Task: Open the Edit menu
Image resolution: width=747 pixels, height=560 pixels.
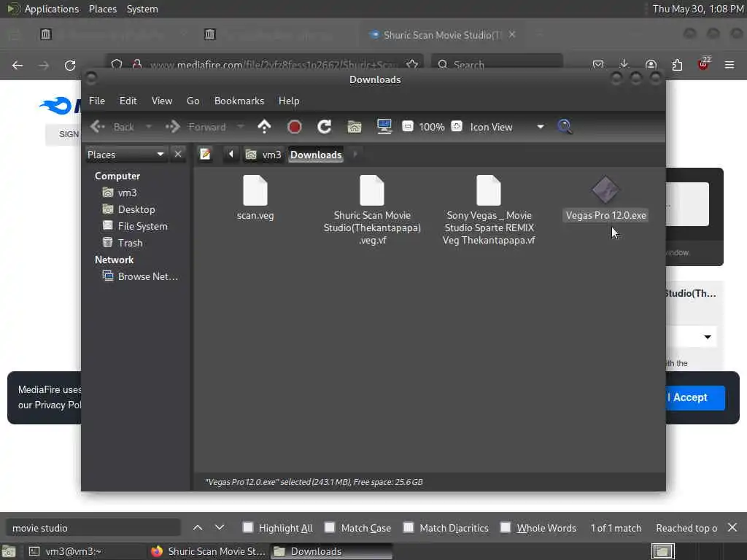Action: pyautogui.click(x=128, y=101)
